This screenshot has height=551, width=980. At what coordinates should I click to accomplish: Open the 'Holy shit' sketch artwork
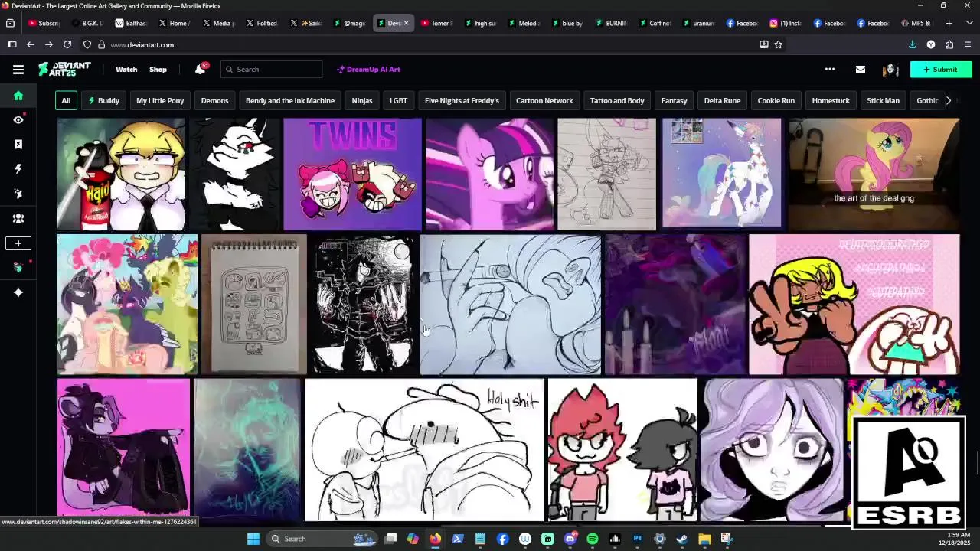click(x=424, y=449)
